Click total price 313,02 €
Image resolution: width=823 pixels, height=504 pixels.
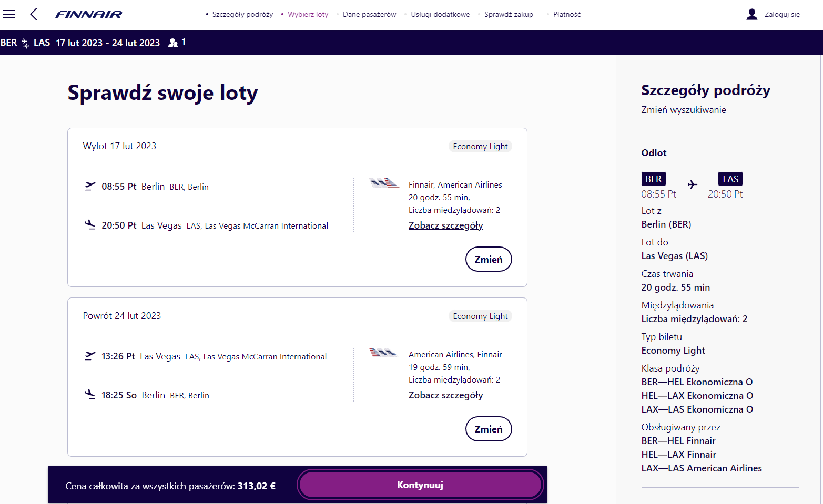click(x=257, y=486)
